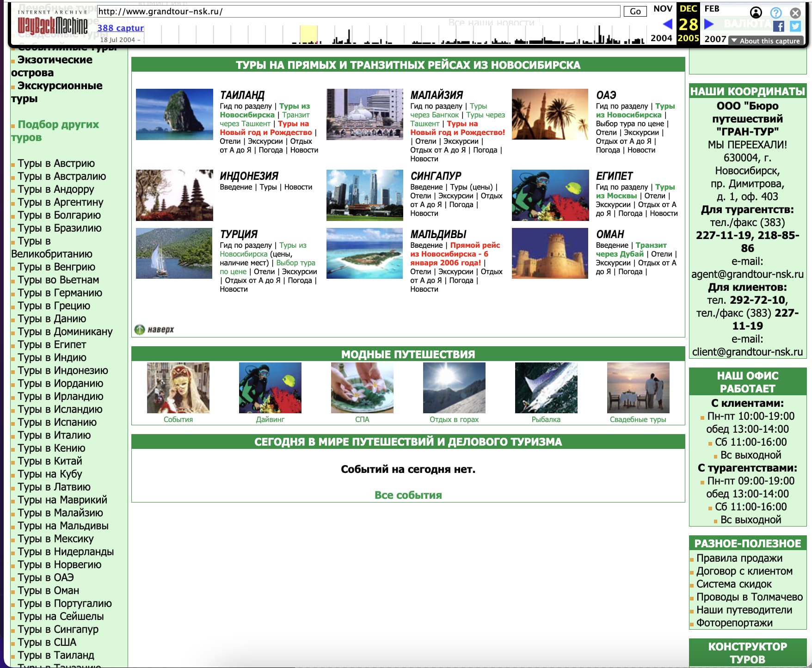Select FEB in the capture timeline
The image size is (812, 668).
(x=712, y=9)
